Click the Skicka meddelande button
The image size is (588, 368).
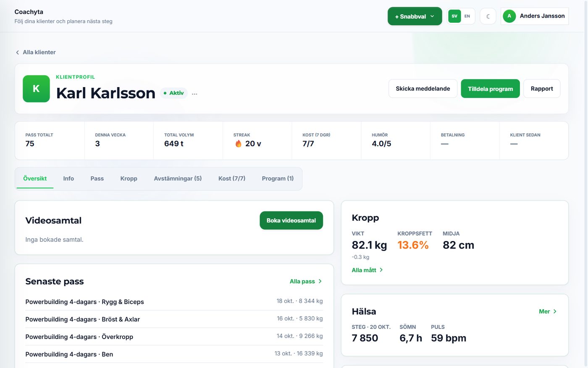pyautogui.click(x=423, y=89)
